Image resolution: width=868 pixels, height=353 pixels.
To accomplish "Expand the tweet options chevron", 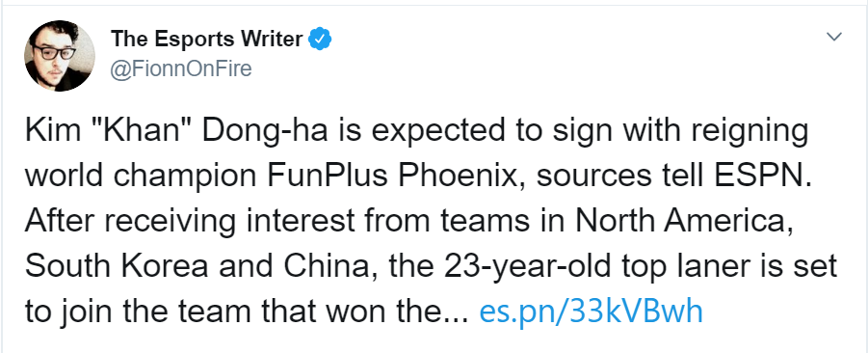I will click(x=833, y=37).
